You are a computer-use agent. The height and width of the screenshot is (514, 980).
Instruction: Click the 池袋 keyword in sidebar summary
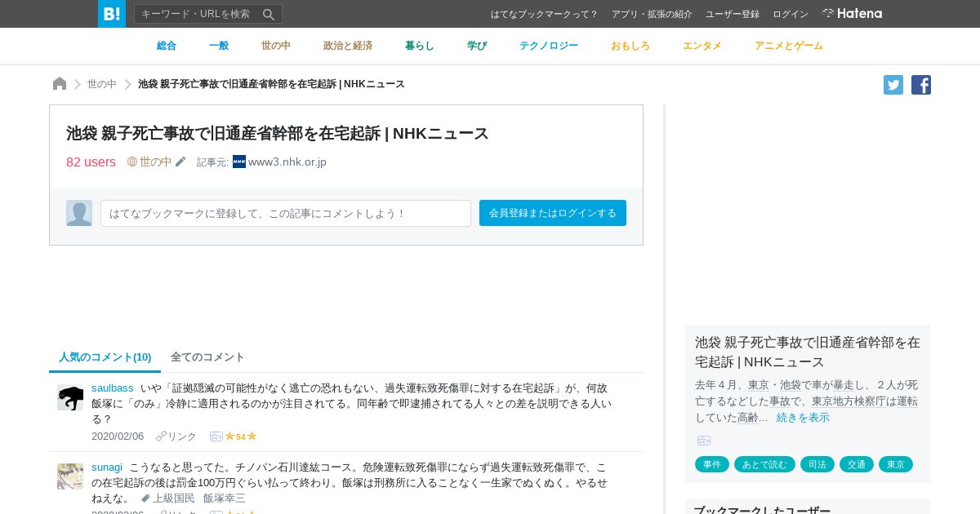[x=790, y=384]
